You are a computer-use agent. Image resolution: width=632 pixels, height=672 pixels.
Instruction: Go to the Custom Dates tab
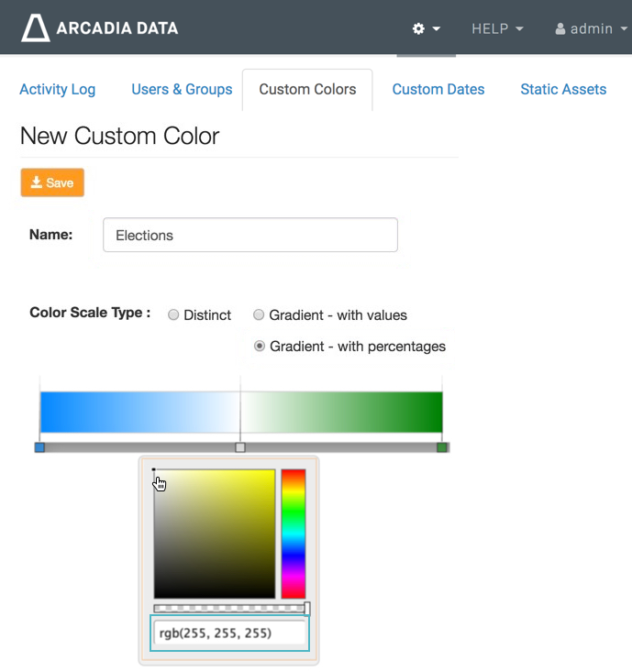[438, 89]
